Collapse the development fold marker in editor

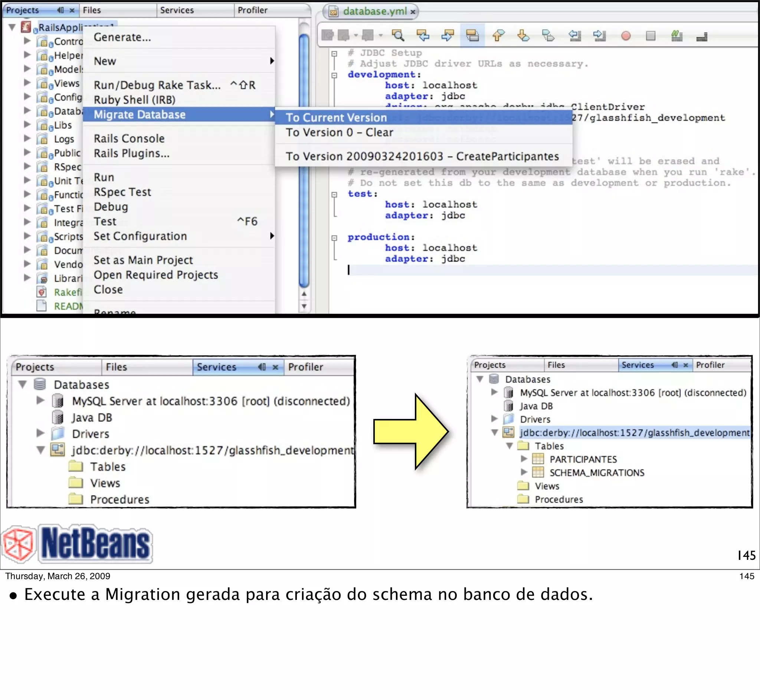334,75
